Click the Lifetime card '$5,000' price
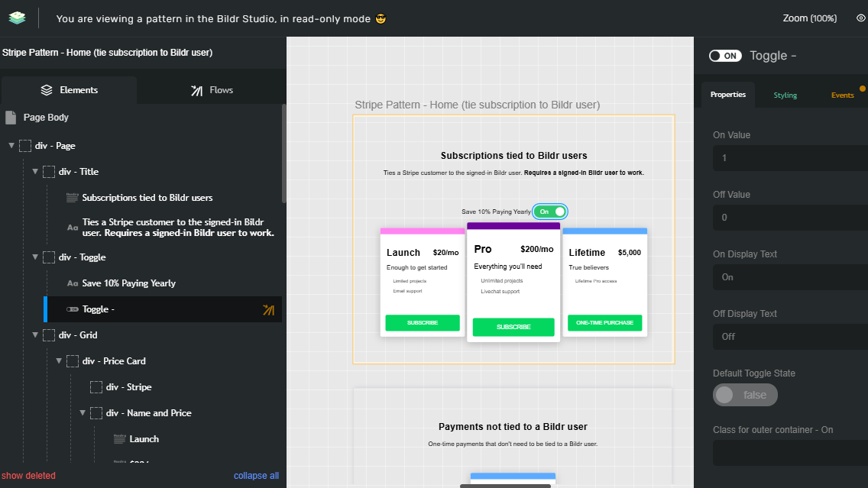 tap(630, 253)
